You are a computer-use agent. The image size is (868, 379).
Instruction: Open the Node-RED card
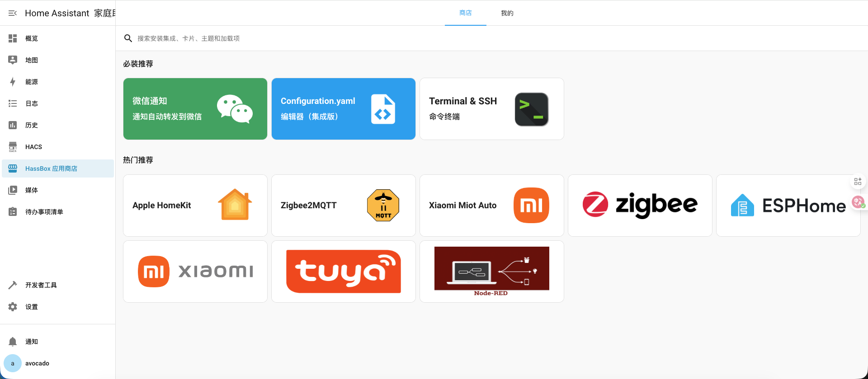click(492, 271)
